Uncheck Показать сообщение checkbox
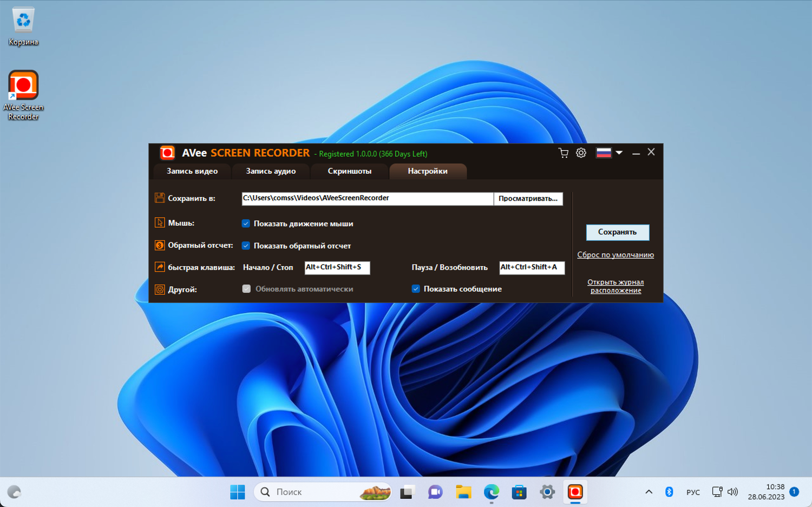812x507 pixels. point(416,289)
